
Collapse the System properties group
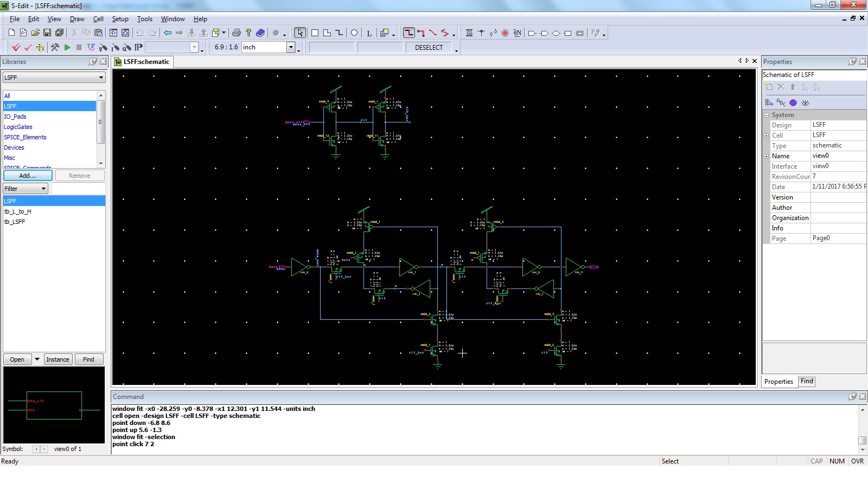[x=767, y=115]
